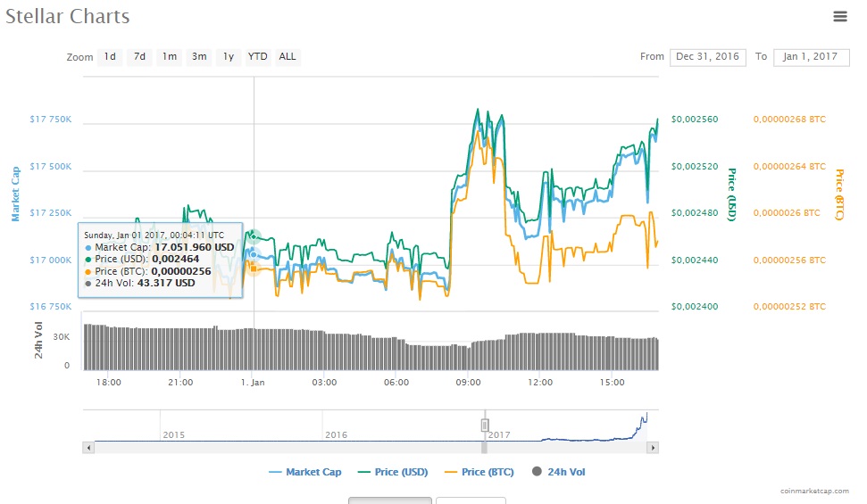
Task: Set zoom to 1m
Action: [169, 56]
